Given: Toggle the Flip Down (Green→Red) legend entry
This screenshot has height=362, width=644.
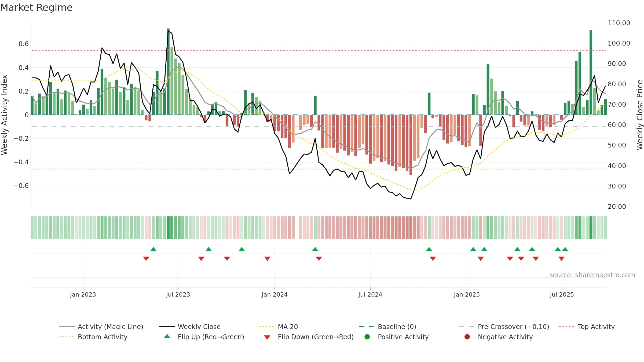Looking at the screenshot, I should point(309,337).
